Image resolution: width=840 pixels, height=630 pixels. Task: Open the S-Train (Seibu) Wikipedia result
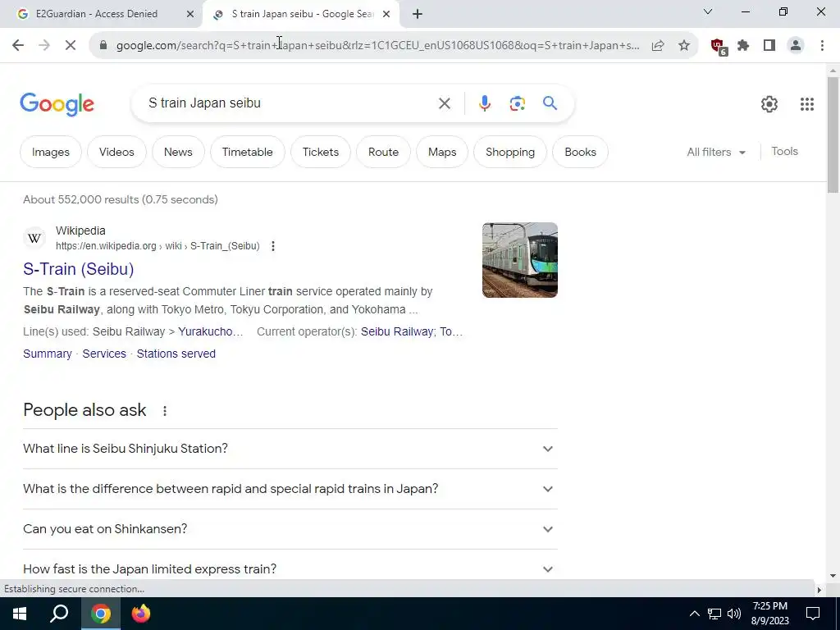(78, 269)
